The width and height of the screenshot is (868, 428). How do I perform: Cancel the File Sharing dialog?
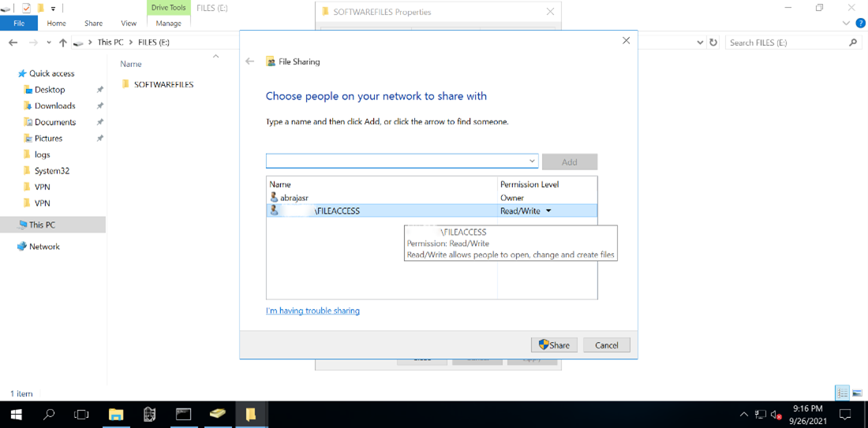pyautogui.click(x=606, y=345)
